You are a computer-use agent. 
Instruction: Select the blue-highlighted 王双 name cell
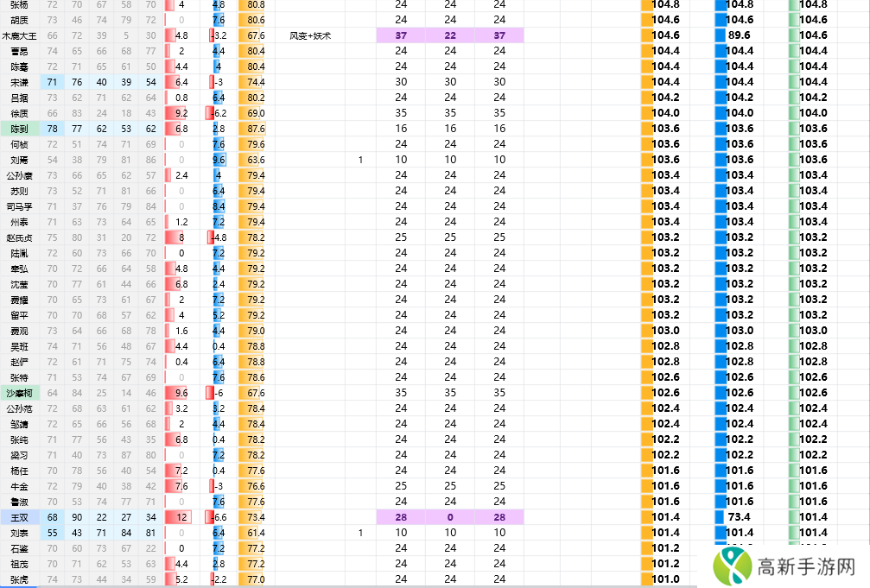(19, 517)
